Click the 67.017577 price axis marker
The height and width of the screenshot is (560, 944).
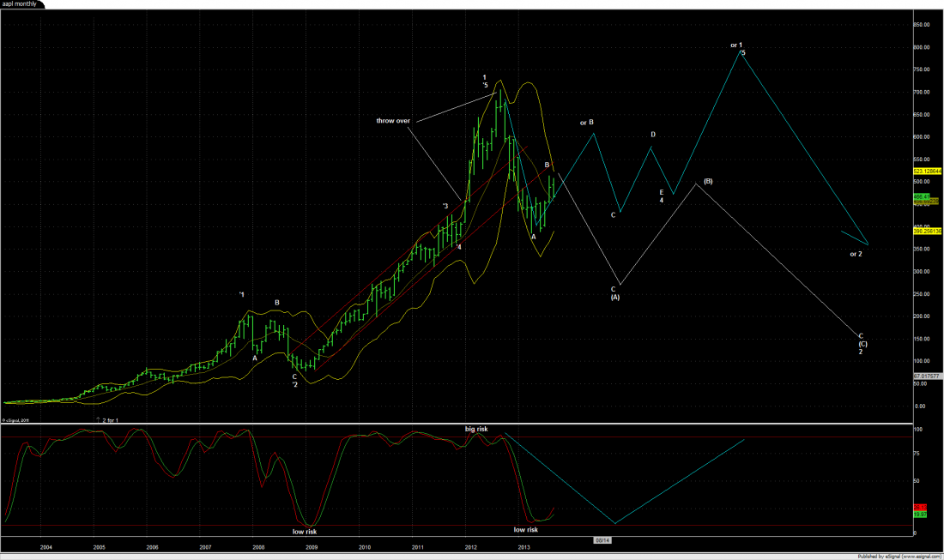pos(927,376)
